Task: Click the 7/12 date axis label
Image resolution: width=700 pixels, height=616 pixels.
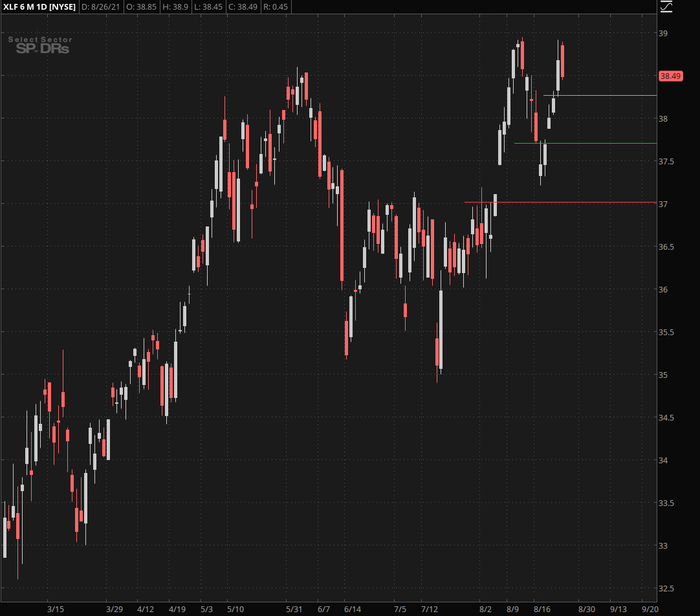Action: 430,610
